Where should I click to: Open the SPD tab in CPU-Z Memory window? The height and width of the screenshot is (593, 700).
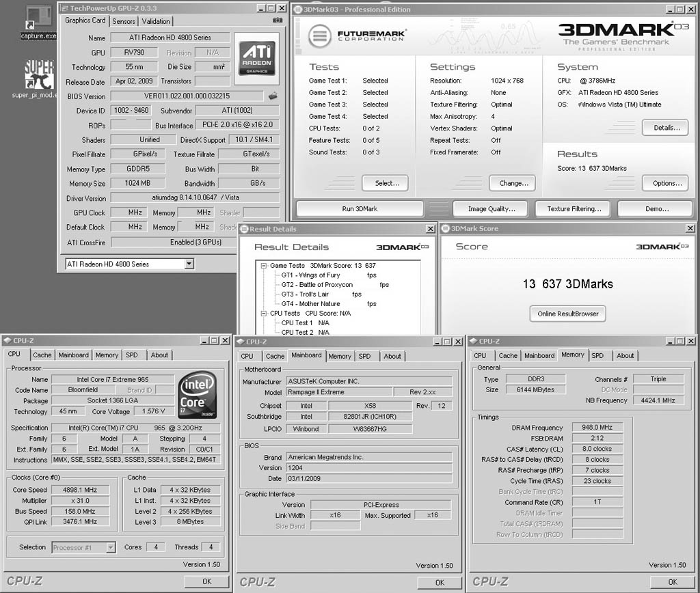(x=597, y=355)
